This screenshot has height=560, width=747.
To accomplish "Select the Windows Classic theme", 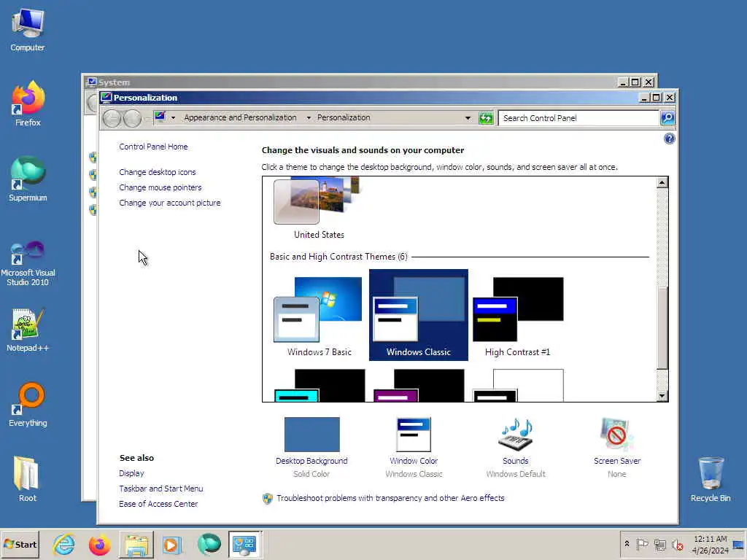I will pos(418,315).
